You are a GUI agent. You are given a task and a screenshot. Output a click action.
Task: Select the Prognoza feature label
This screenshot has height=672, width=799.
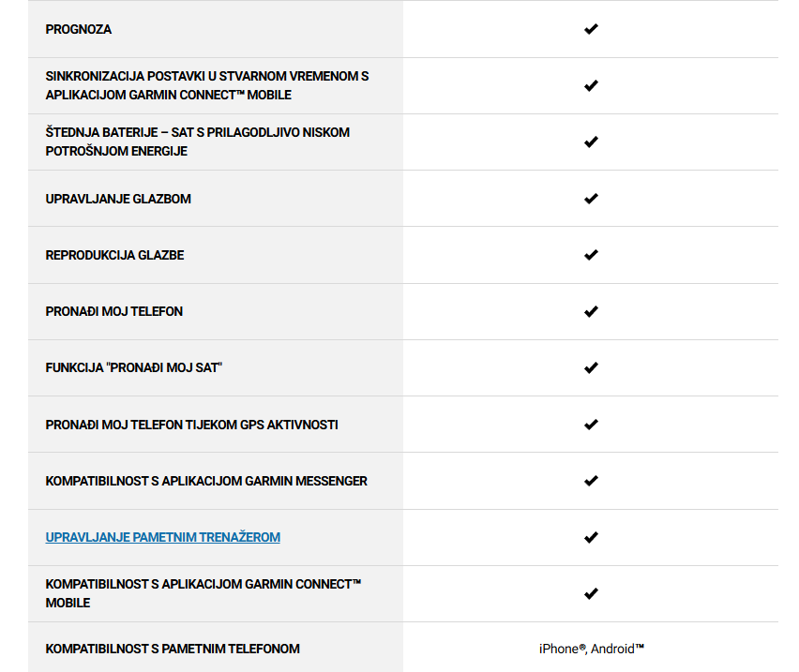(79, 30)
